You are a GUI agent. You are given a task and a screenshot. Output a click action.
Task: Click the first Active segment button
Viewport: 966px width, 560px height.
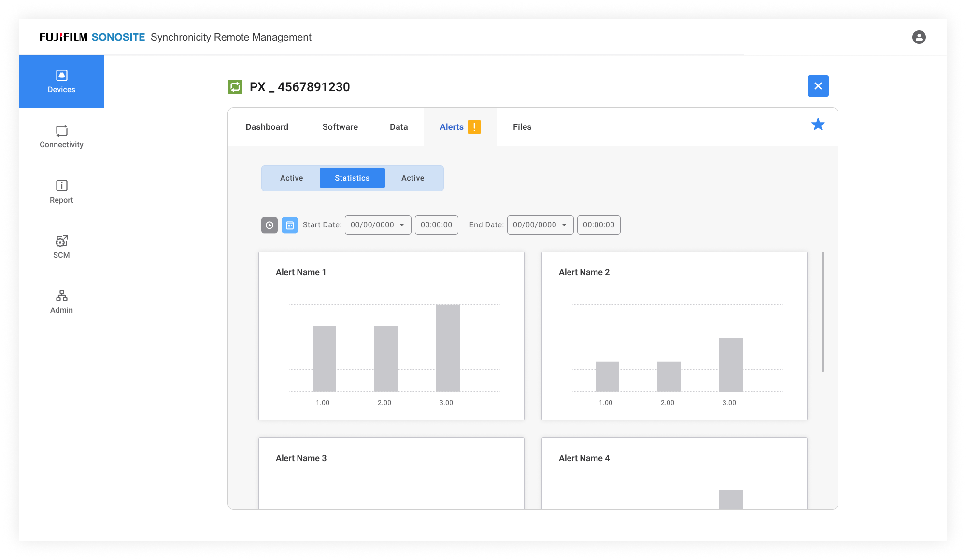click(x=291, y=178)
